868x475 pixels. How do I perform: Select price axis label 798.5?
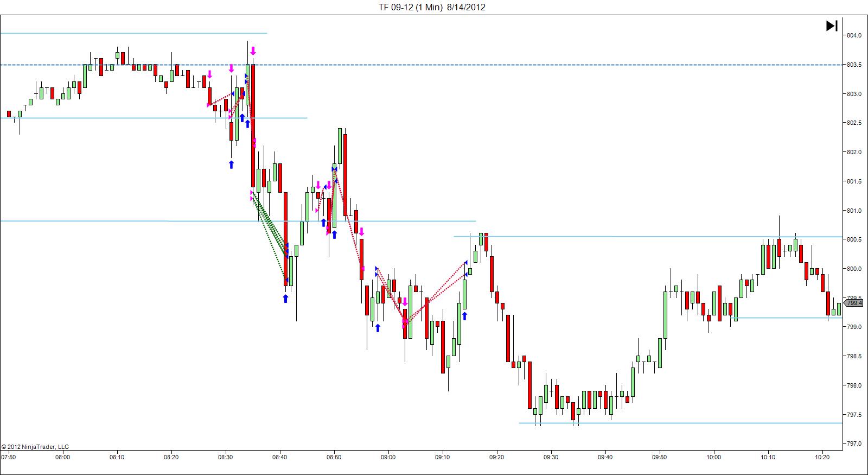click(854, 357)
